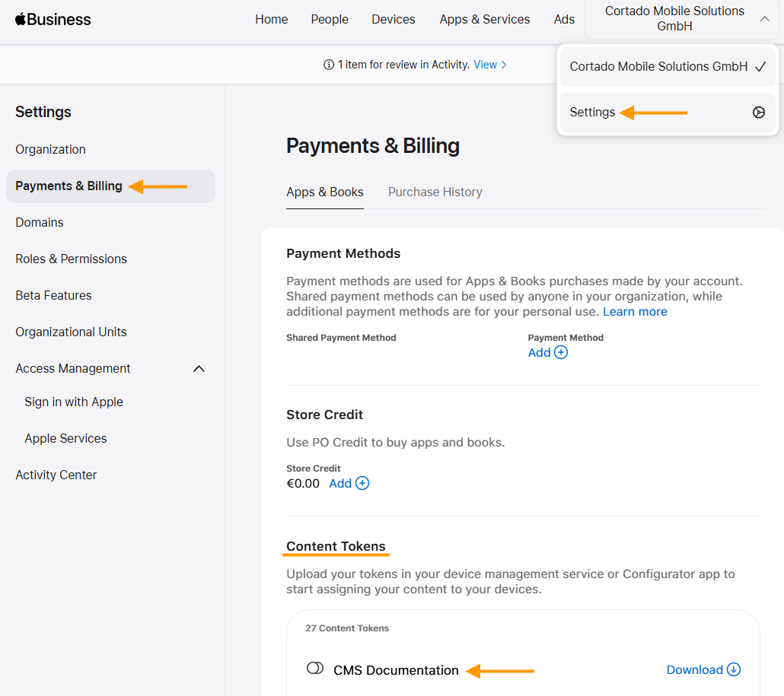Click the View link in Activity banner
The image size is (784, 696).
pos(486,65)
